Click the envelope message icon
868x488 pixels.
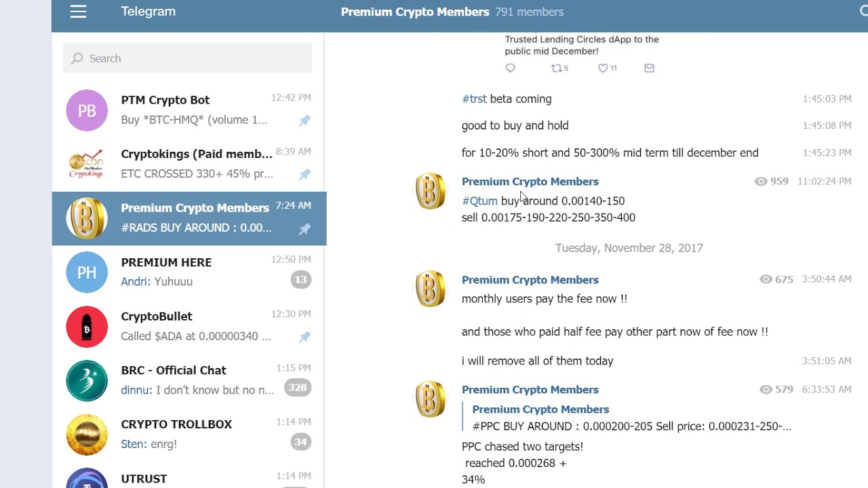649,68
